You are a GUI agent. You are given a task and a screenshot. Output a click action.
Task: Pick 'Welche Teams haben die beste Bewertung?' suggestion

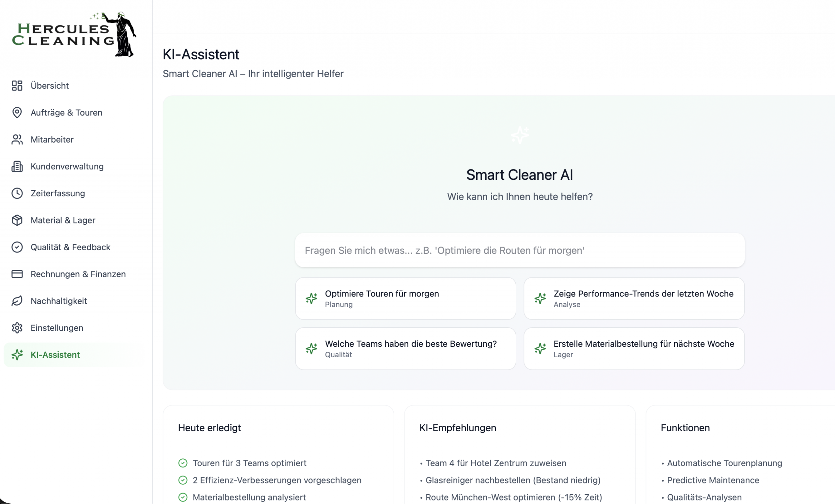(x=405, y=348)
